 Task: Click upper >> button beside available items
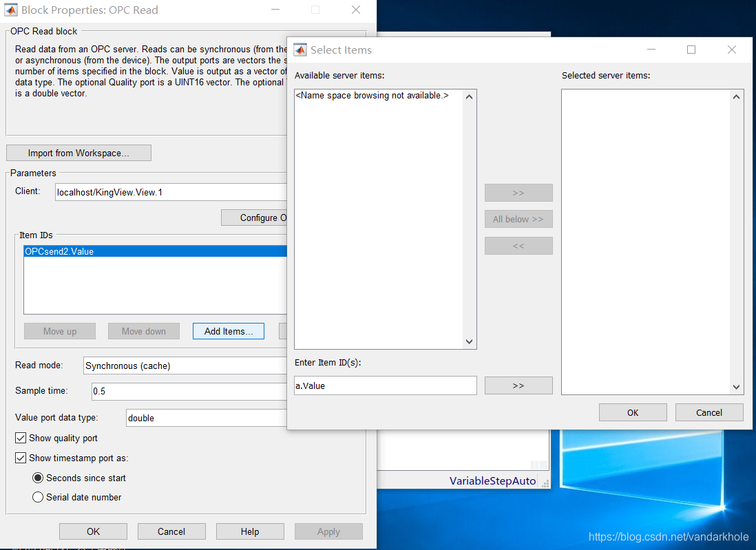(518, 193)
